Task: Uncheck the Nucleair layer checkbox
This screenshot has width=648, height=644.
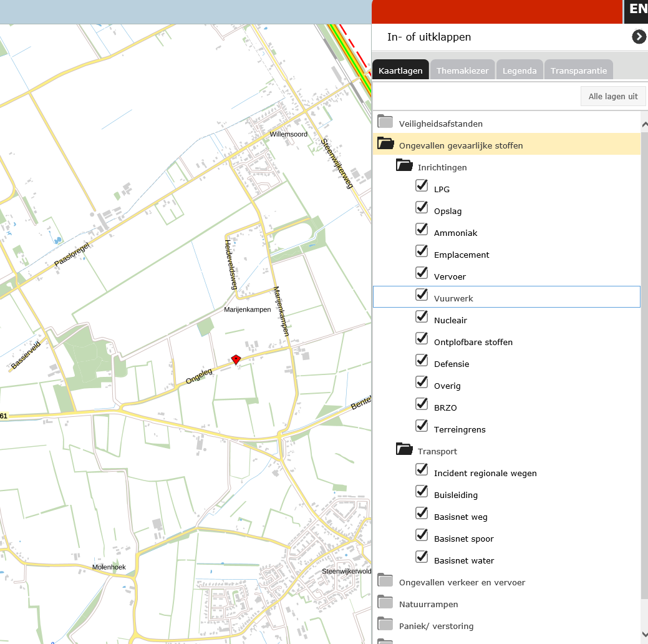Action: tap(422, 317)
